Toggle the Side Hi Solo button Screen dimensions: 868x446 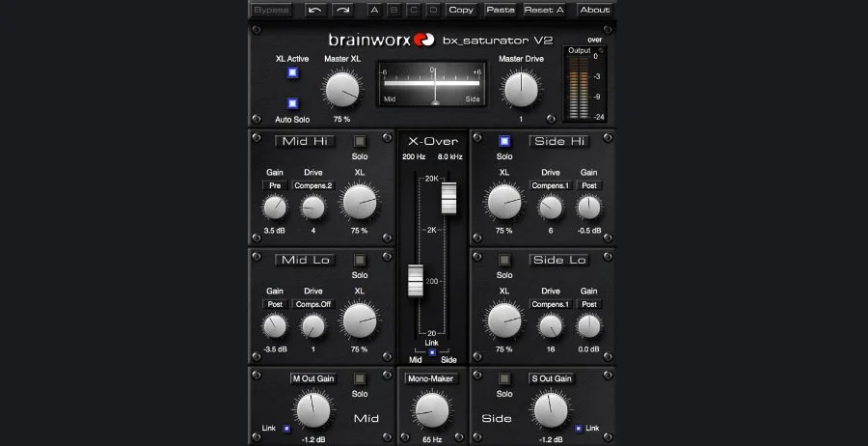click(x=503, y=141)
